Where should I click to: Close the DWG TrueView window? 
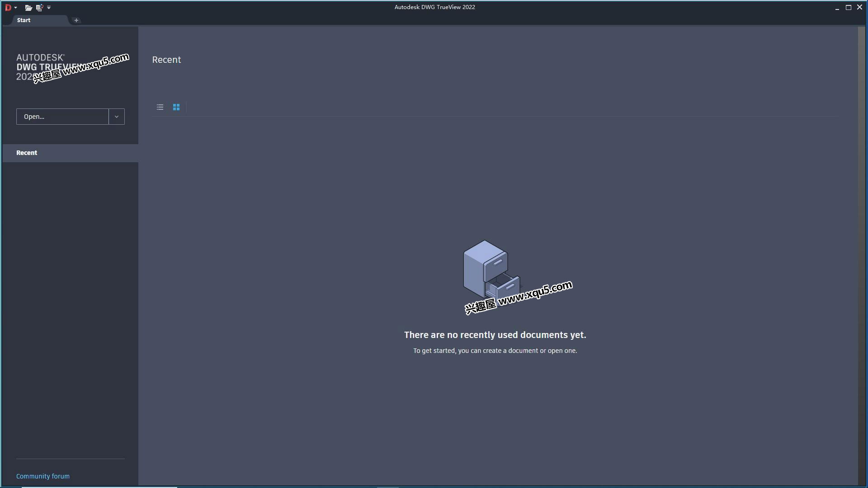(860, 8)
